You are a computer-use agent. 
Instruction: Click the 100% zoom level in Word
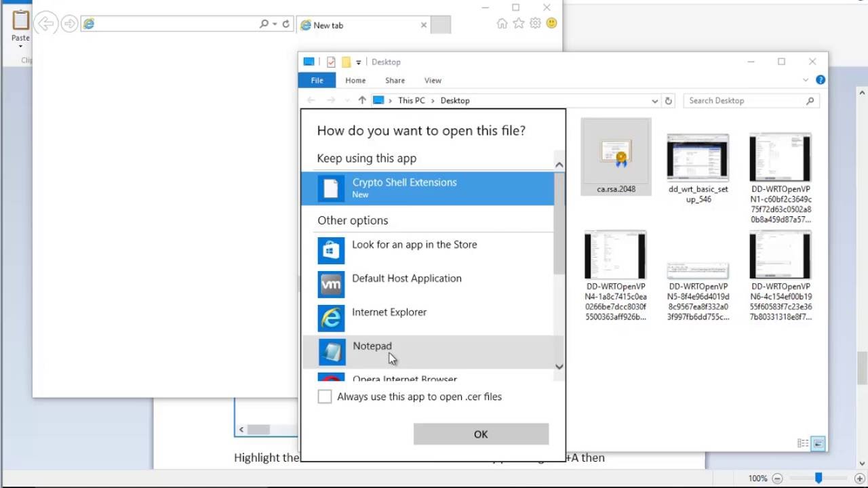(x=758, y=479)
